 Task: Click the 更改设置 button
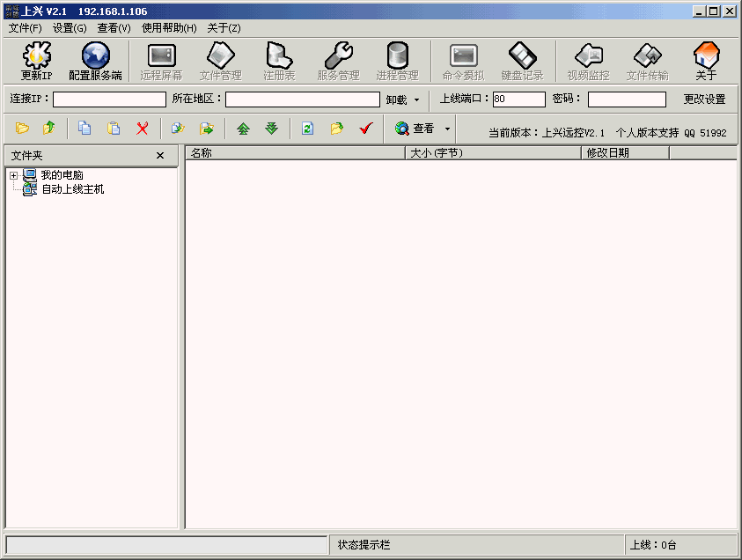click(x=704, y=99)
